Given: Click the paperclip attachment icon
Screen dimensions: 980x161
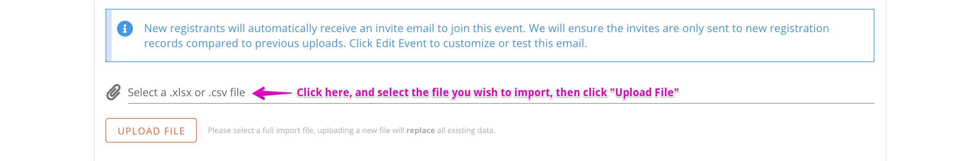Looking at the screenshot, I should tap(113, 92).
